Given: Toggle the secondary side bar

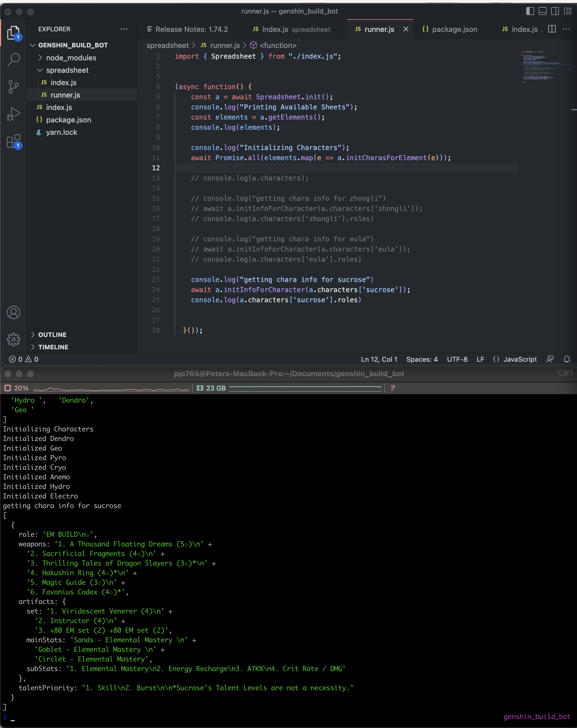Looking at the screenshot, I should click(555, 11).
